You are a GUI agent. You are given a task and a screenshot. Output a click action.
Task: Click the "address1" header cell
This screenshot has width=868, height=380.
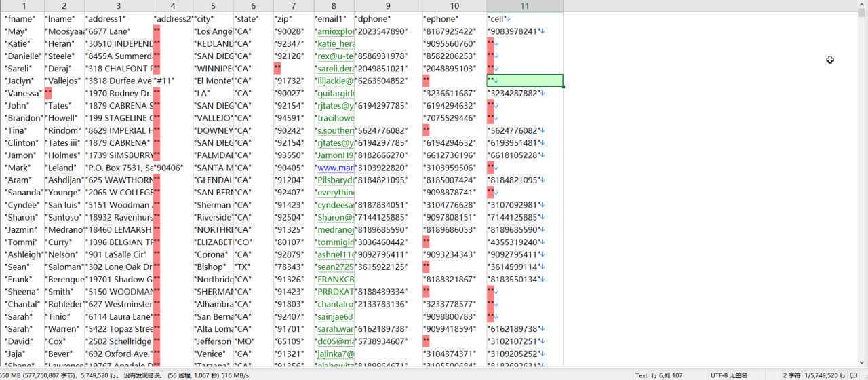(119, 19)
